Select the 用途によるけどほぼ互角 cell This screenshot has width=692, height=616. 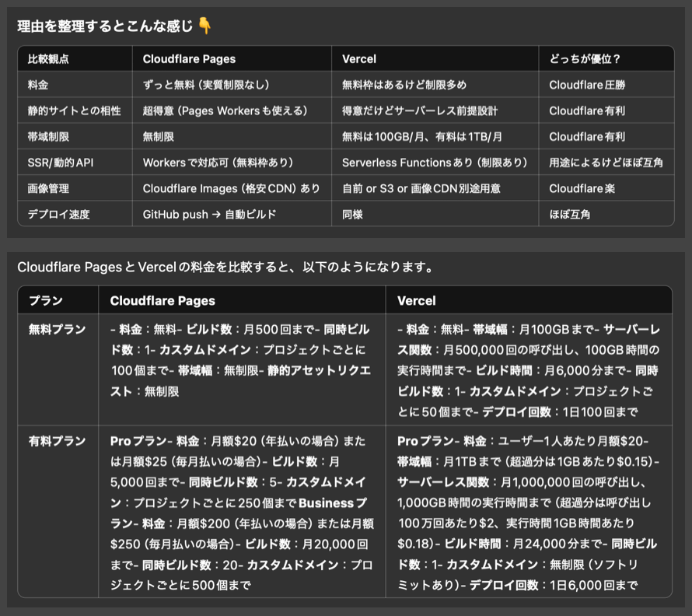606,162
